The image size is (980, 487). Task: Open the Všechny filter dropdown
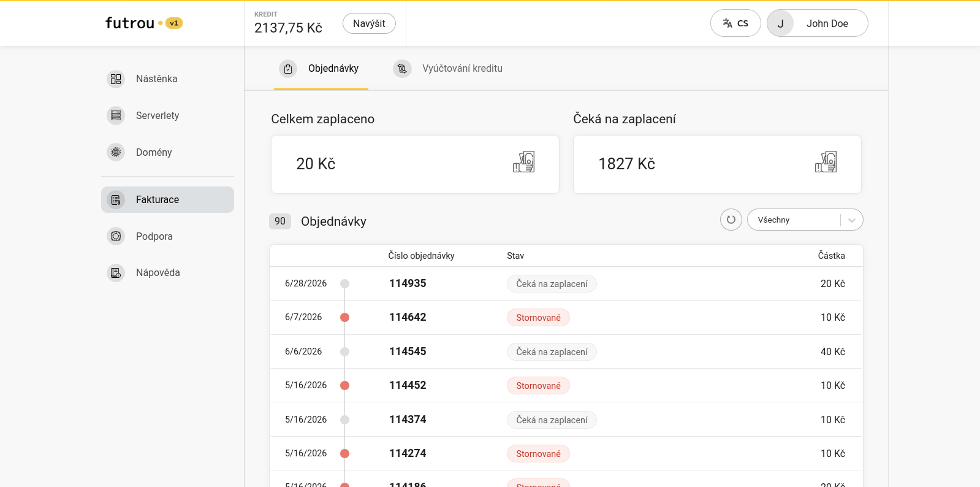(805, 220)
